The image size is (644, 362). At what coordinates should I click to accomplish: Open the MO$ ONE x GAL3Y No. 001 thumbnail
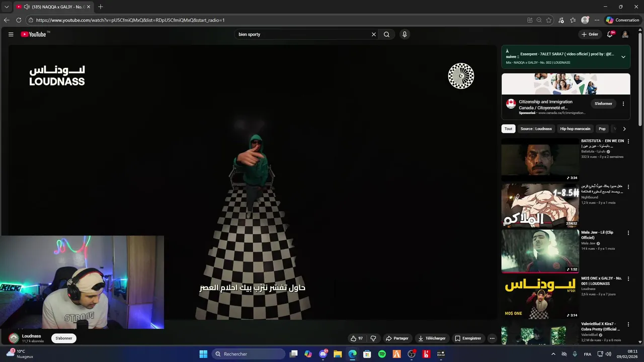pos(540,297)
